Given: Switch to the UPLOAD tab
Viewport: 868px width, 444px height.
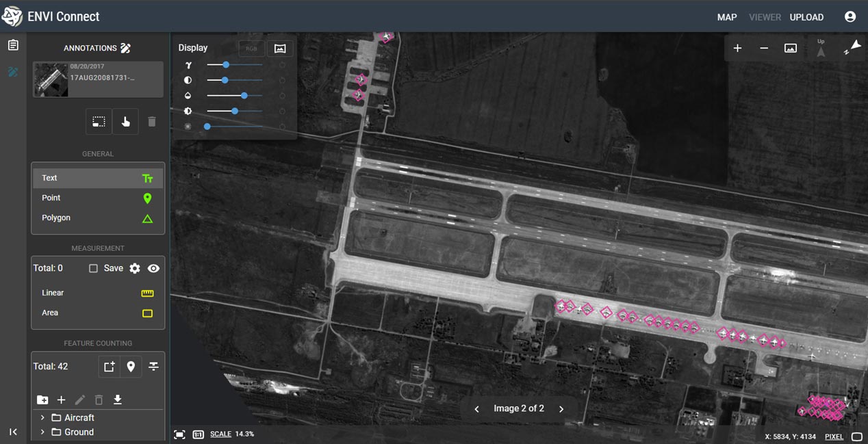Looking at the screenshot, I should point(806,17).
